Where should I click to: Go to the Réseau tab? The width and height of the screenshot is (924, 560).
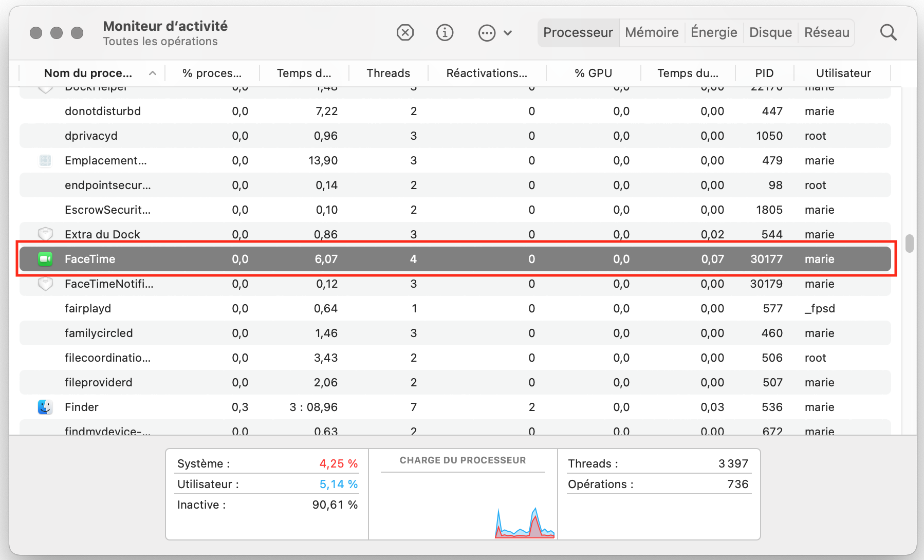pos(826,33)
